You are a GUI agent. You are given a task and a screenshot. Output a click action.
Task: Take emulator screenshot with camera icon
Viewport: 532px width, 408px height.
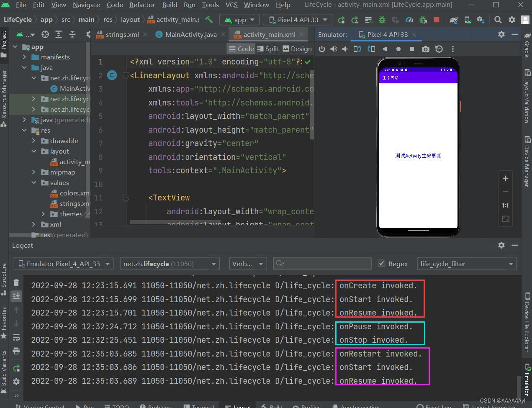[x=425, y=49]
